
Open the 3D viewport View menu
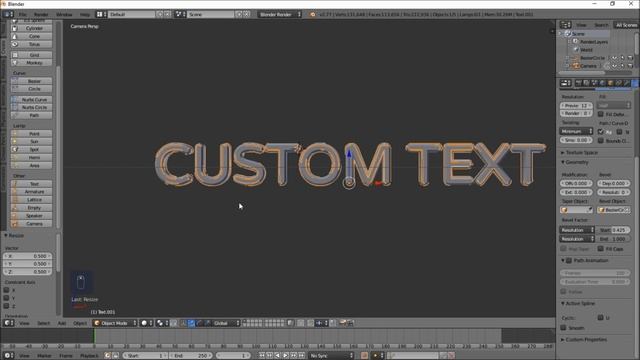click(24, 323)
